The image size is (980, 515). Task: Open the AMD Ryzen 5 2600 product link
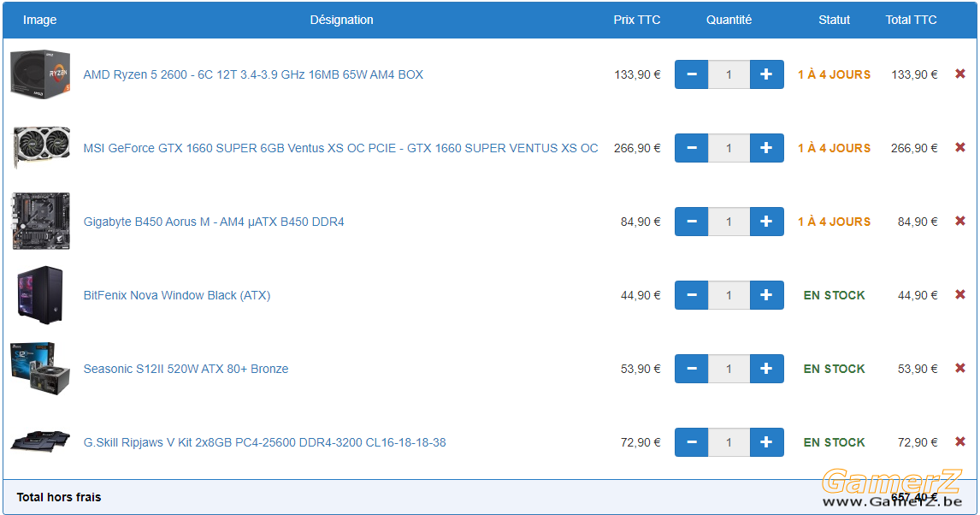[253, 74]
